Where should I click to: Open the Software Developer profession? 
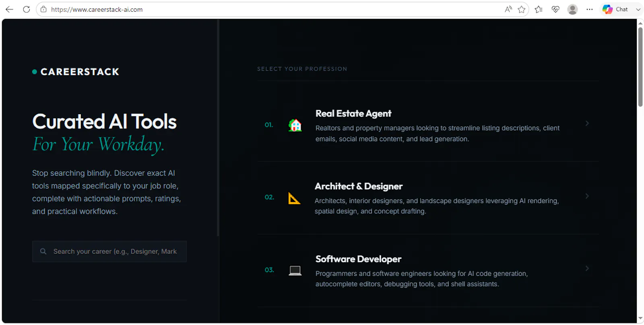click(x=428, y=271)
